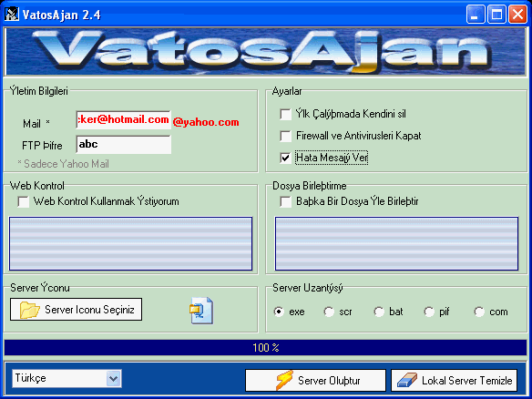Open the Türkçe language dropdown
The width and height of the screenshot is (532, 399).
(113, 379)
